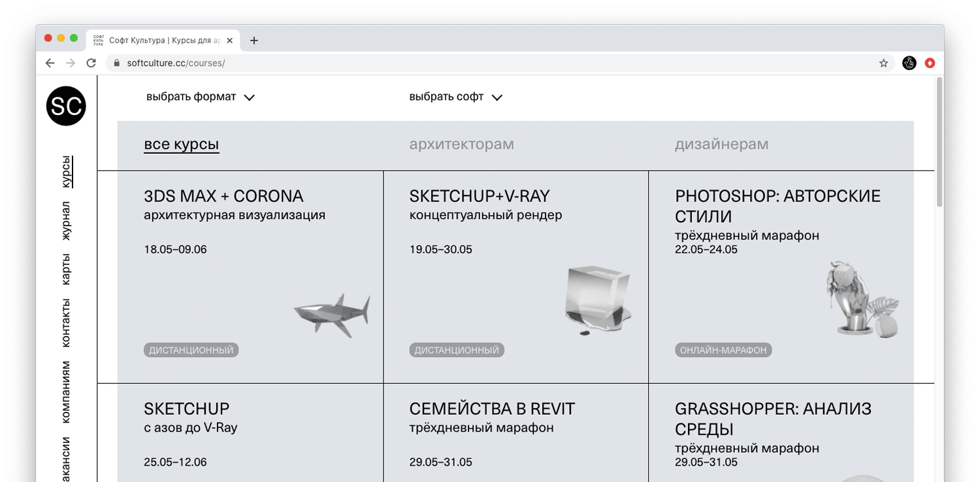Reload the softculture.cc page
980x482 pixels.
[91, 63]
